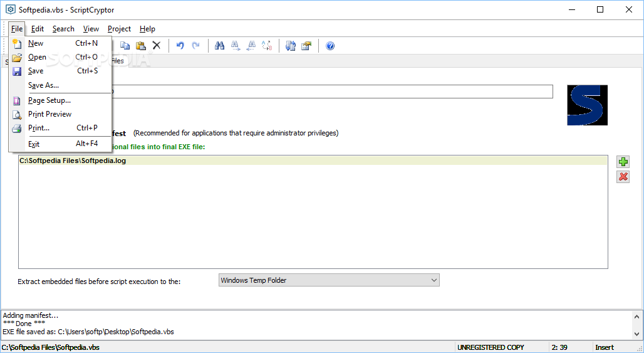Choose Open from the File menu
Screen dimensions: 644x353
tap(60, 57)
